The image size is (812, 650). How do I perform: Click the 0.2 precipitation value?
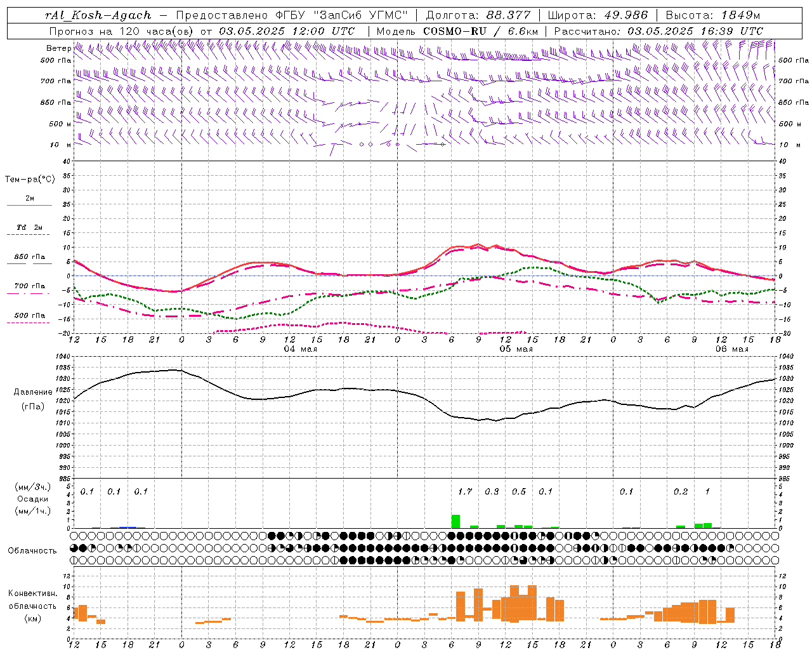pyautogui.click(x=681, y=491)
